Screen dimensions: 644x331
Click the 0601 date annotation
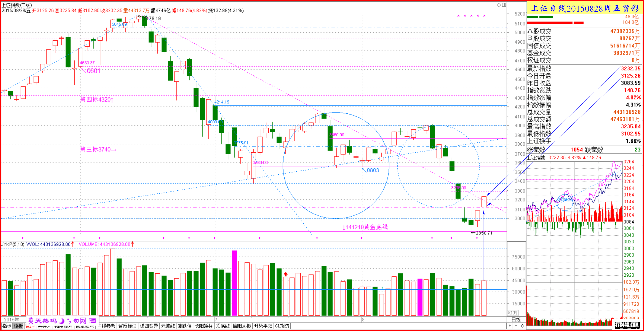(93, 71)
